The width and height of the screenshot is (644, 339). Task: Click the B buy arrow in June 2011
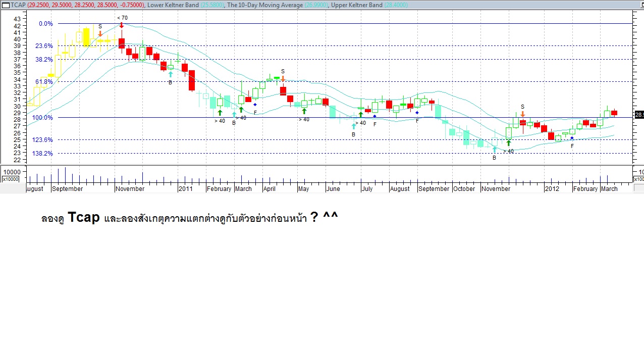tap(353, 127)
